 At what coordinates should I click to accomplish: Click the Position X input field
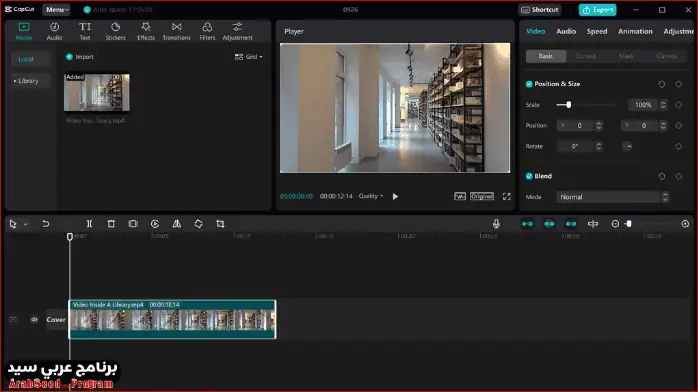575,126
